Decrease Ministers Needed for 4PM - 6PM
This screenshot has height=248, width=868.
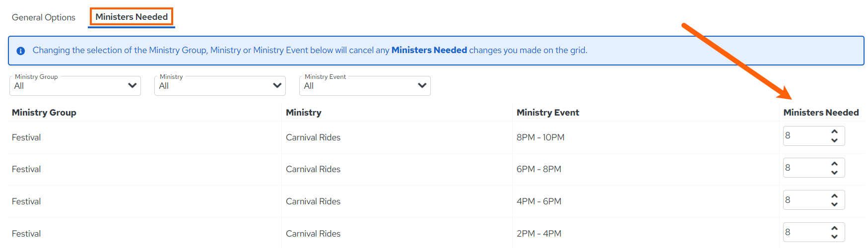point(834,205)
